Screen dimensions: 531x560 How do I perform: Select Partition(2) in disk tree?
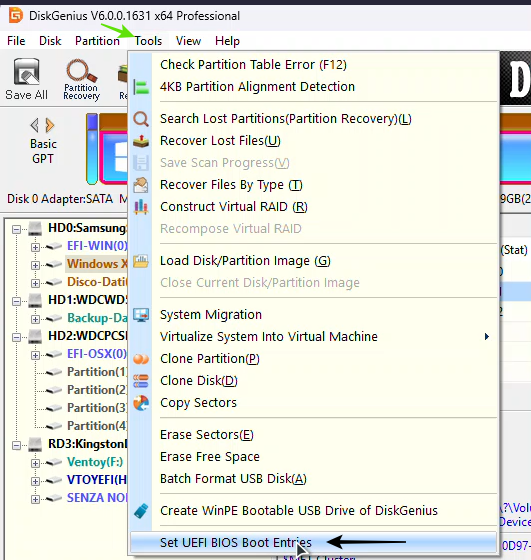tap(97, 390)
